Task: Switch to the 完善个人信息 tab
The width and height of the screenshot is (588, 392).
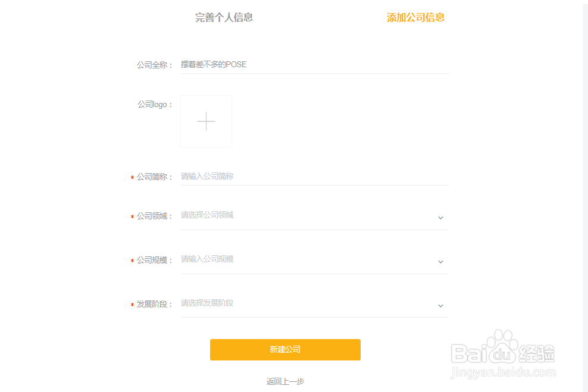Action: [224, 17]
